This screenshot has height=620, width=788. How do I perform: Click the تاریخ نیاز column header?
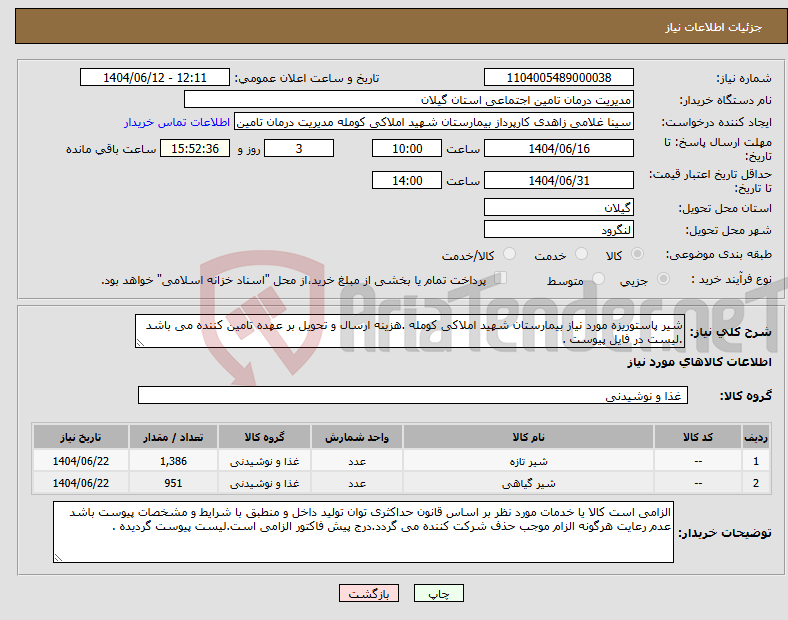pyautogui.click(x=81, y=437)
